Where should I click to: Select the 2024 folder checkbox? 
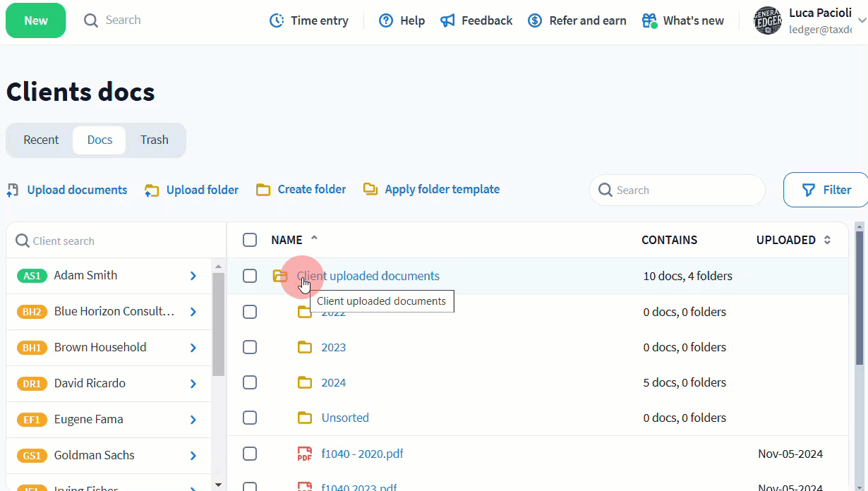(250, 382)
